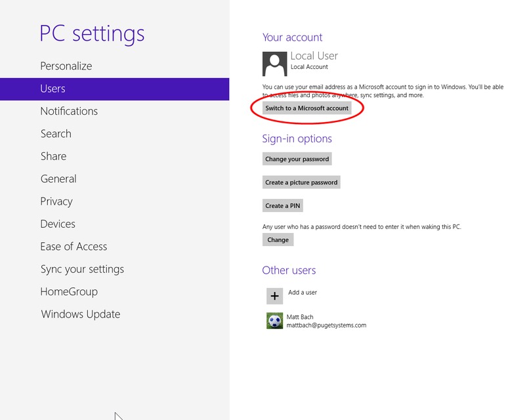Image resolution: width=525 pixels, height=420 pixels.
Task: Open the Personalize settings category
Action: (x=66, y=66)
